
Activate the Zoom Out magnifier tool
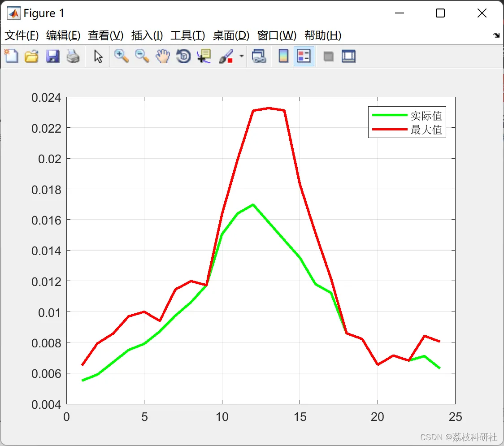click(142, 56)
